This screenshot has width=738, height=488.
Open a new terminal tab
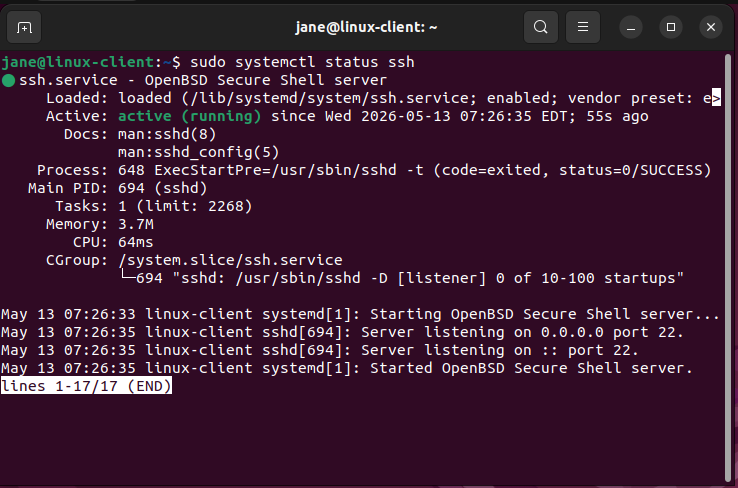tap(24, 27)
